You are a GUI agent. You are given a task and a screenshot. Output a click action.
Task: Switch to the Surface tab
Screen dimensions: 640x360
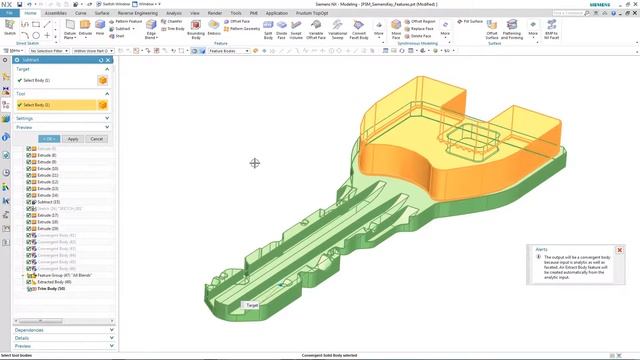pyautogui.click(x=102, y=13)
